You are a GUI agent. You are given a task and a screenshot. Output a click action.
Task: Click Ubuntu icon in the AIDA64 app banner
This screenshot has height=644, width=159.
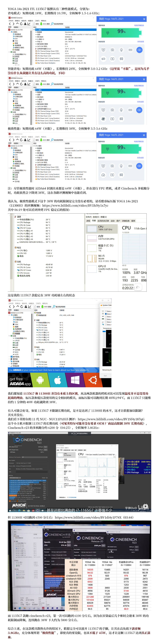click(93, 380)
